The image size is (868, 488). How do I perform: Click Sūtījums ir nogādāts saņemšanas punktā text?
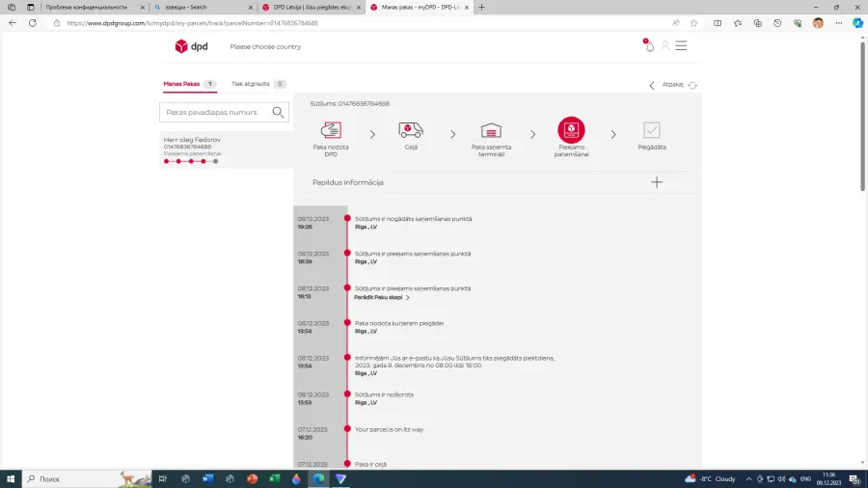[414, 219]
